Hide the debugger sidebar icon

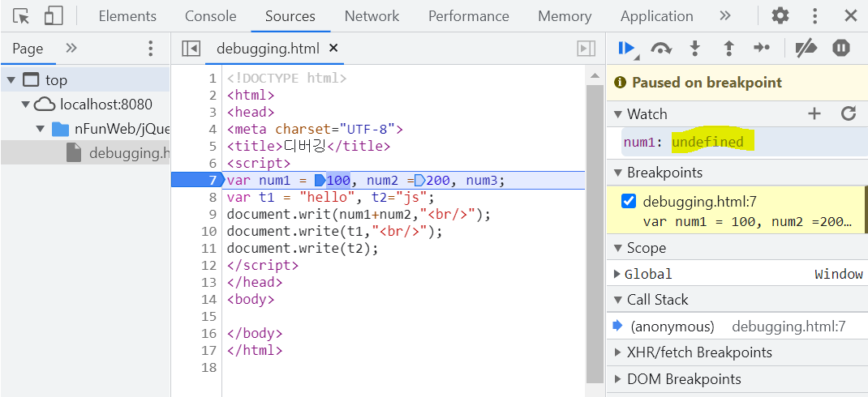[x=587, y=49]
